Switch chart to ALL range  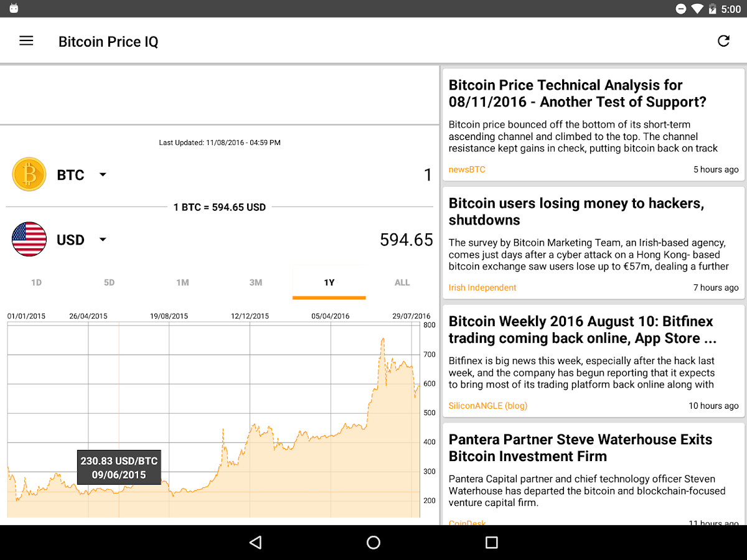402,282
